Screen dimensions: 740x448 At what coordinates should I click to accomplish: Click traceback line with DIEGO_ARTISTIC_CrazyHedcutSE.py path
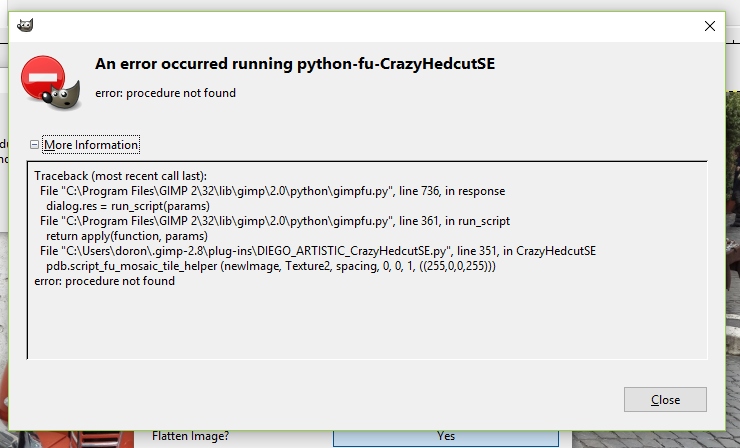[x=318, y=251]
